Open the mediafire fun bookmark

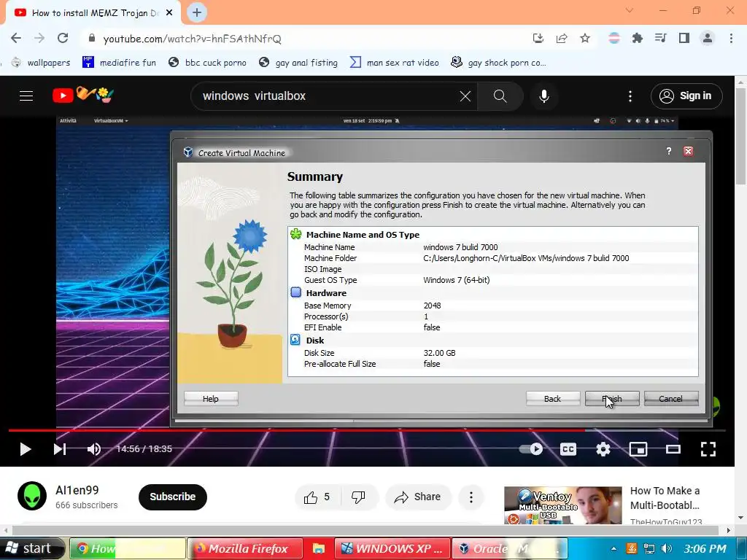(119, 63)
